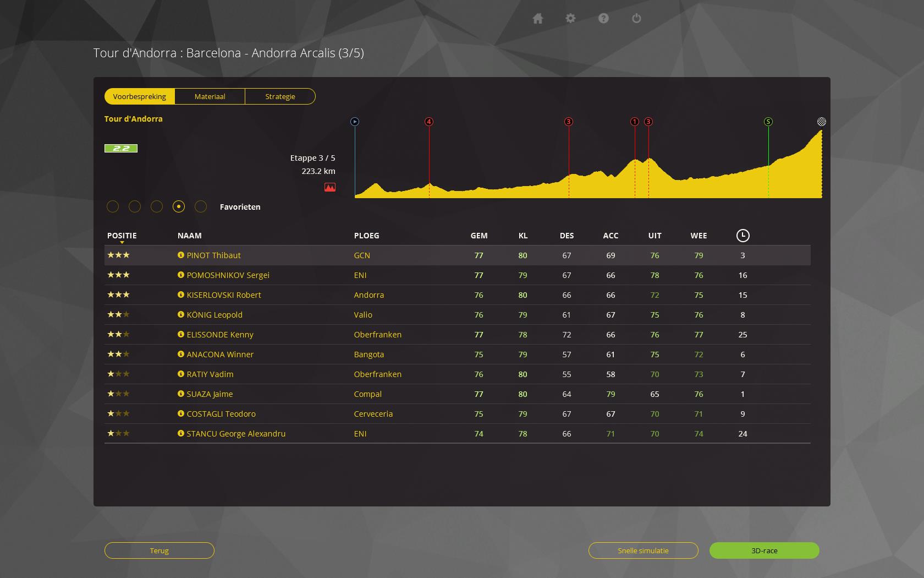Open info icon for ANACONA Winner
The width and height of the screenshot is (924, 578).
click(x=181, y=354)
